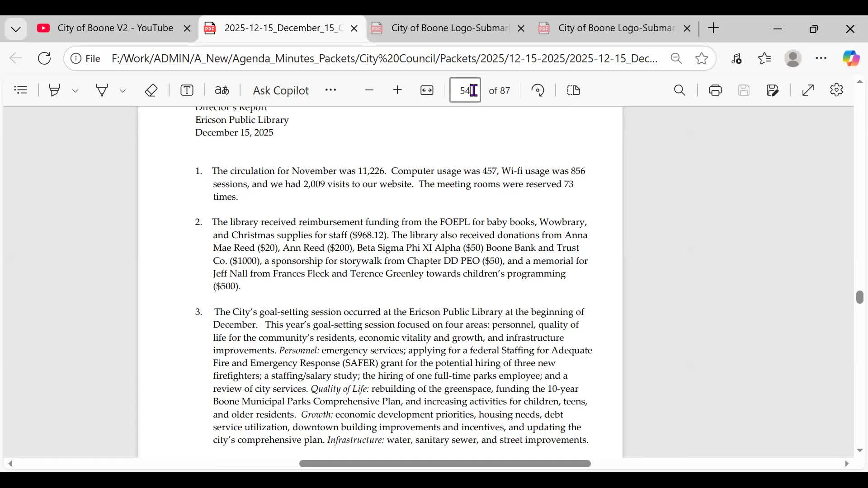
Task: Switch to City of Boone V2 YouTube tab
Action: 115,28
